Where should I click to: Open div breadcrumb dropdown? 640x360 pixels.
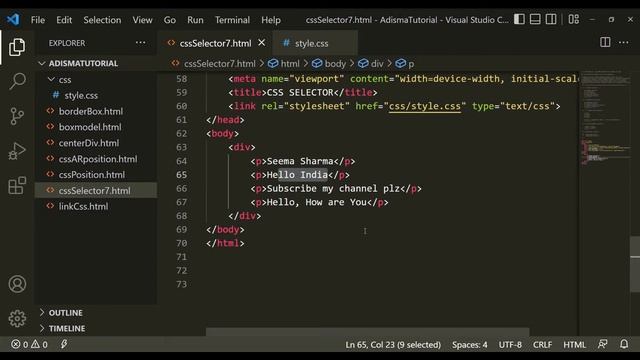tap(371, 64)
